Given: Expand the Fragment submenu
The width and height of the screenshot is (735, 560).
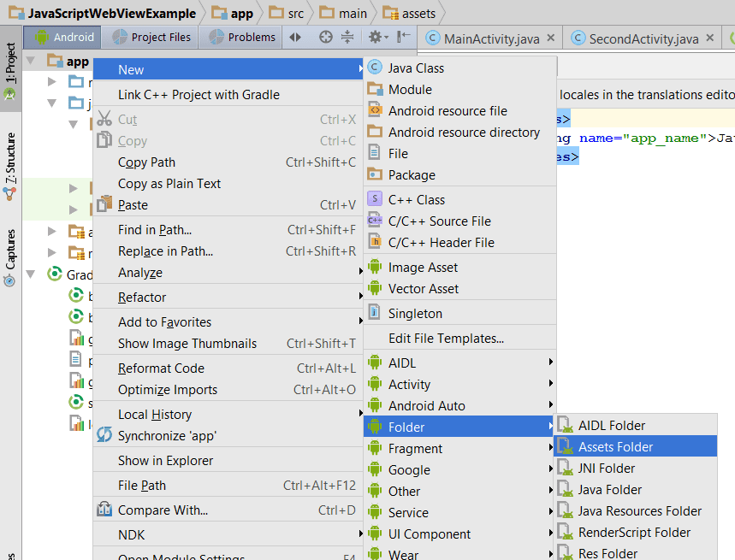Looking at the screenshot, I should click(459, 449).
